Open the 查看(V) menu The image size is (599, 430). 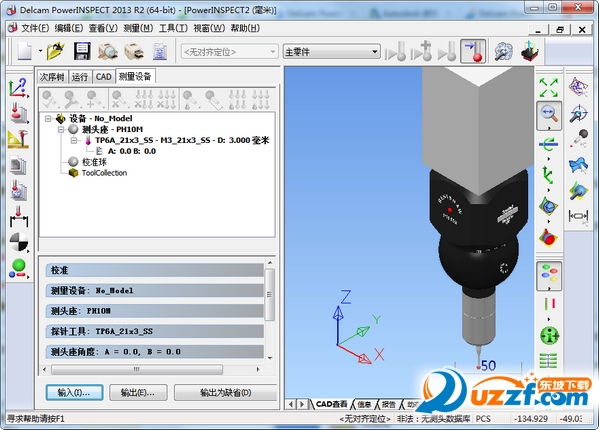(103, 28)
